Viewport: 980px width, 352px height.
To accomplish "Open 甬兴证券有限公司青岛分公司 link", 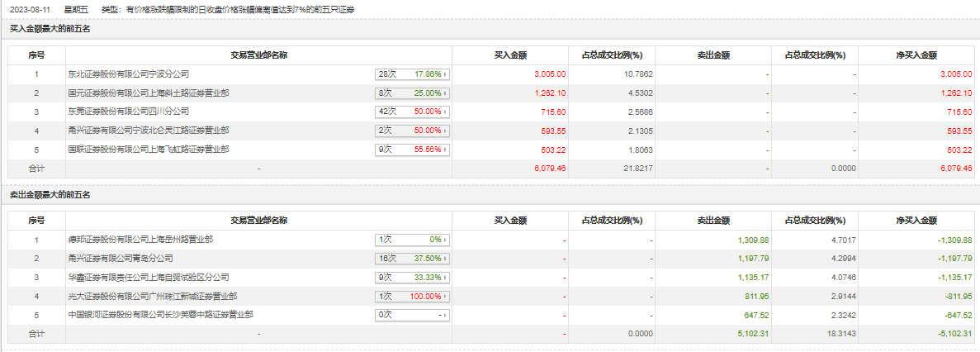I will point(120,259).
